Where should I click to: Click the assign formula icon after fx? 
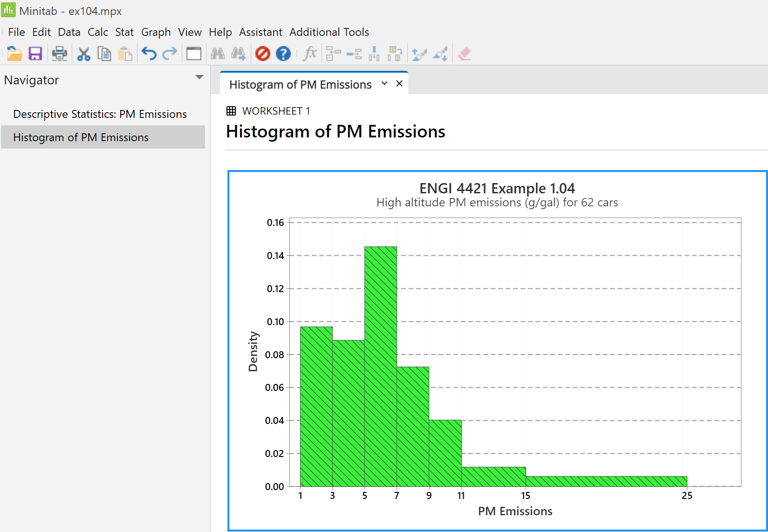(333, 54)
